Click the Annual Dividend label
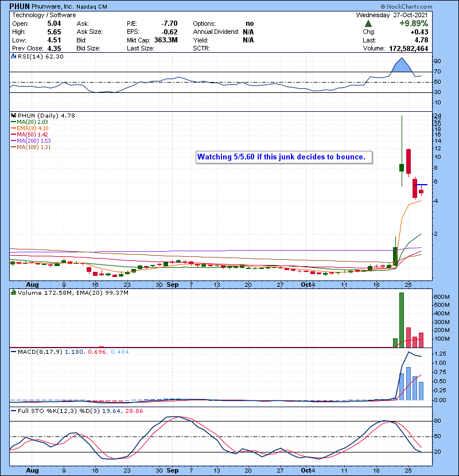Screen dimensions: 459x476 tap(216, 32)
